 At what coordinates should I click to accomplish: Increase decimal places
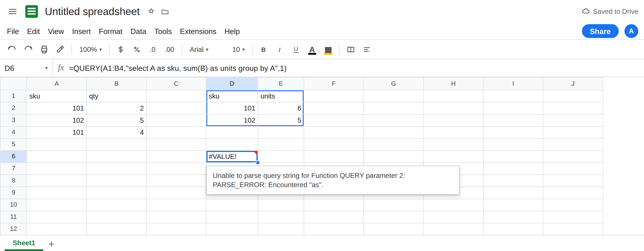tap(169, 50)
